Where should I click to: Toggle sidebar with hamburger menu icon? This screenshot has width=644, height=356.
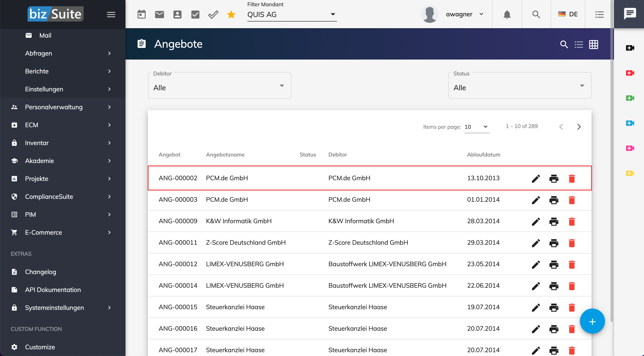pyautogui.click(x=111, y=15)
